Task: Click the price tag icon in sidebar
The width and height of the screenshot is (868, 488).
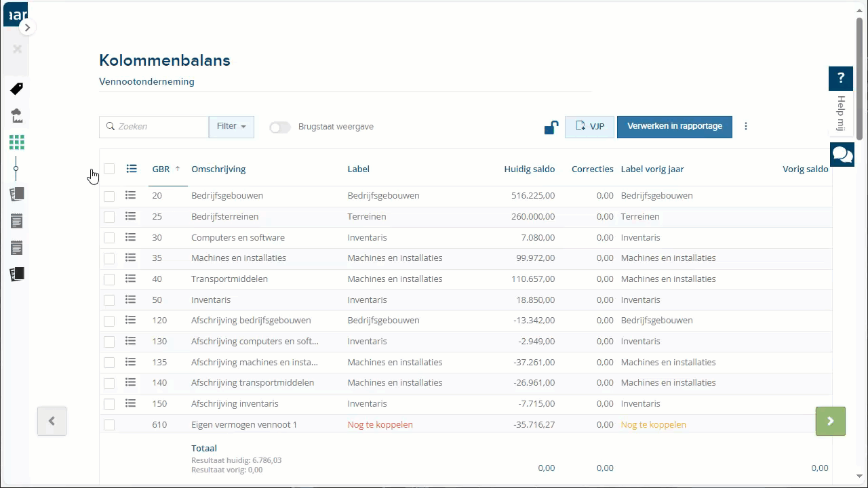Action: (17, 89)
